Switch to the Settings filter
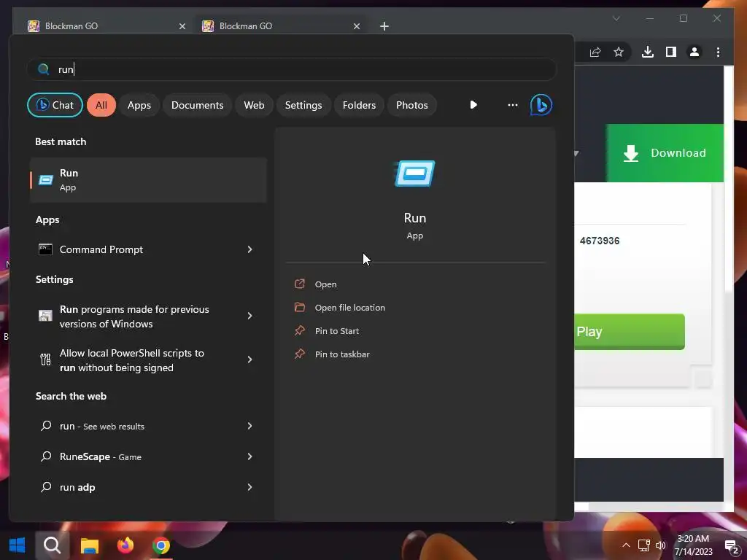Image resolution: width=747 pixels, height=560 pixels. click(303, 105)
